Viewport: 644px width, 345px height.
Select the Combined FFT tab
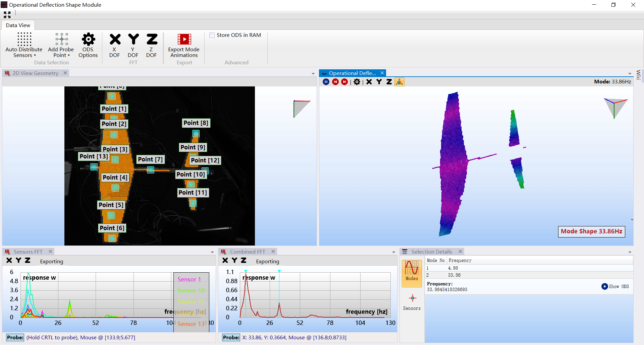(248, 252)
